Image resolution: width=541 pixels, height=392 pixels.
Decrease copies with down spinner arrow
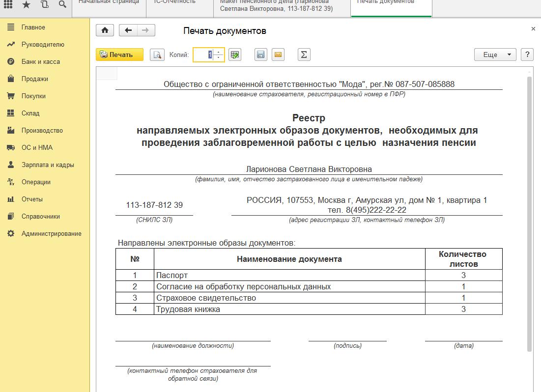coord(218,57)
